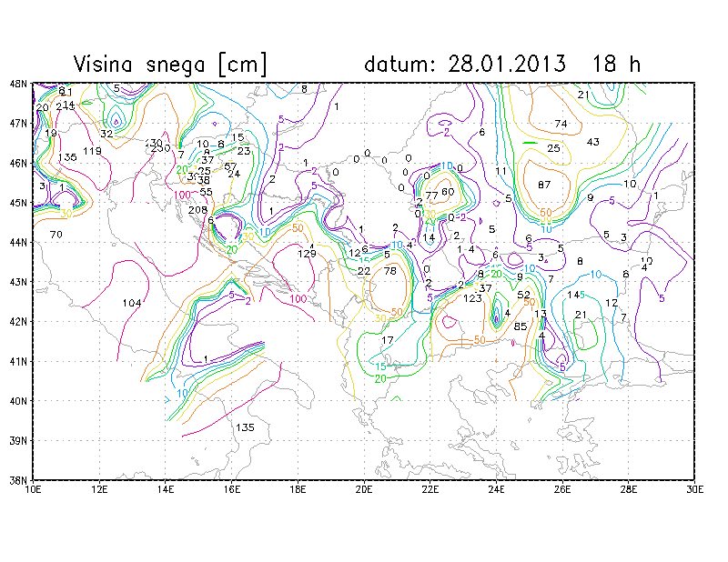
Task: Pick the station value 77
Action: tap(431, 196)
